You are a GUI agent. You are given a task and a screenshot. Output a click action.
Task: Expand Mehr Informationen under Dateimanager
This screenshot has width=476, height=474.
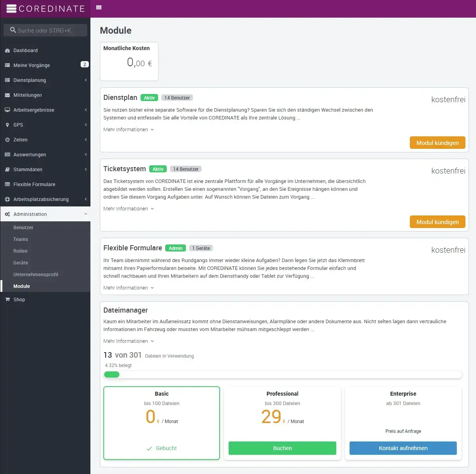click(x=128, y=341)
